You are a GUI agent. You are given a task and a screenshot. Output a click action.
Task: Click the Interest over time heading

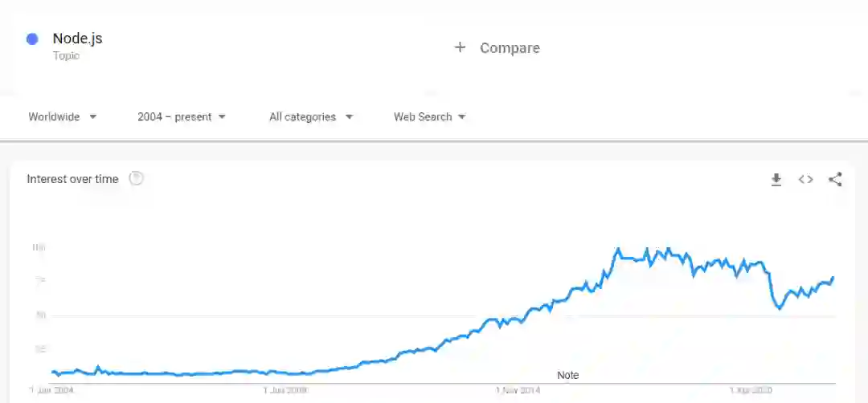tap(72, 179)
